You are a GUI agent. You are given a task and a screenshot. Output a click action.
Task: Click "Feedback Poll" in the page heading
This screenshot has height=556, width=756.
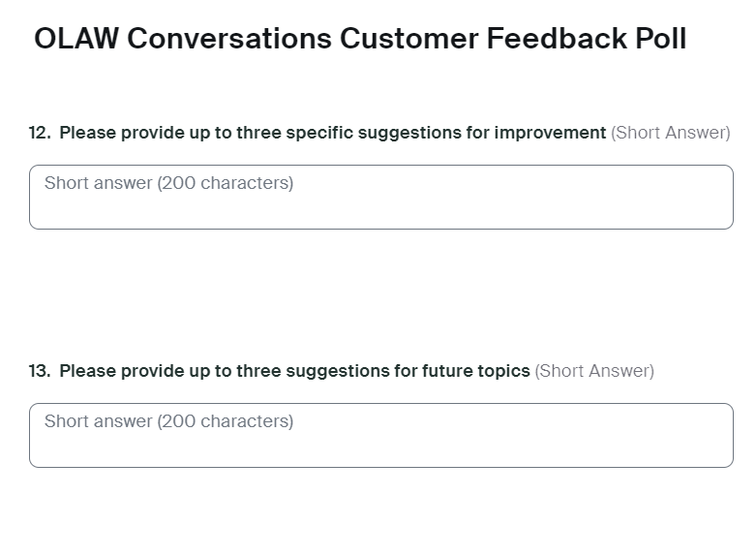(x=587, y=39)
